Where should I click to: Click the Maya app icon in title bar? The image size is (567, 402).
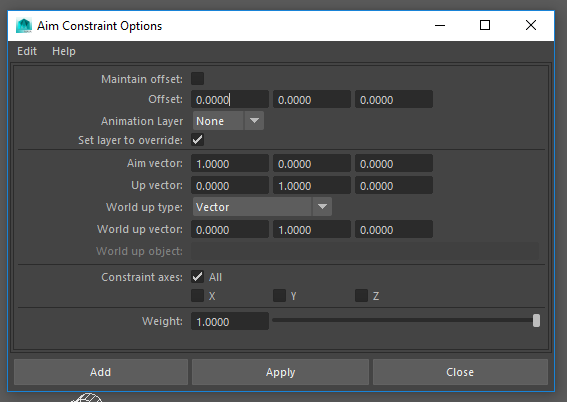24,26
